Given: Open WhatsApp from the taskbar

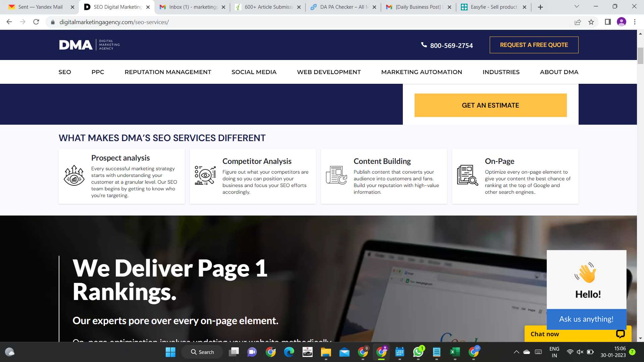Looking at the screenshot, I should [418, 352].
